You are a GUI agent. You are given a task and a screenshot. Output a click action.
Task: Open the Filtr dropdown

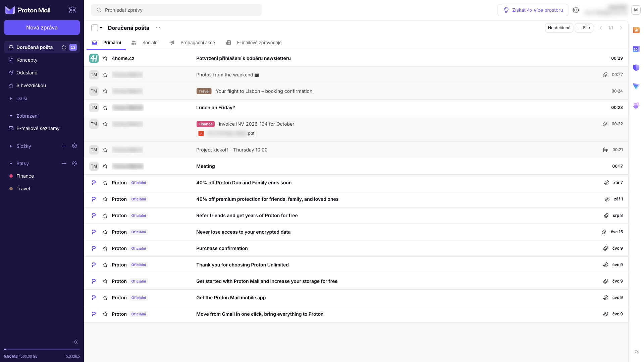tap(584, 28)
